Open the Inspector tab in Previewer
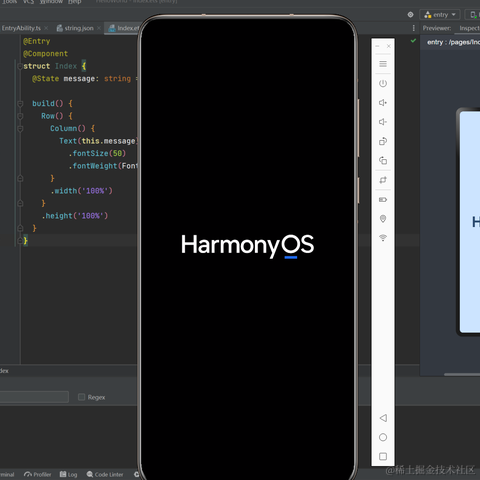The width and height of the screenshot is (480, 480). coord(469,28)
